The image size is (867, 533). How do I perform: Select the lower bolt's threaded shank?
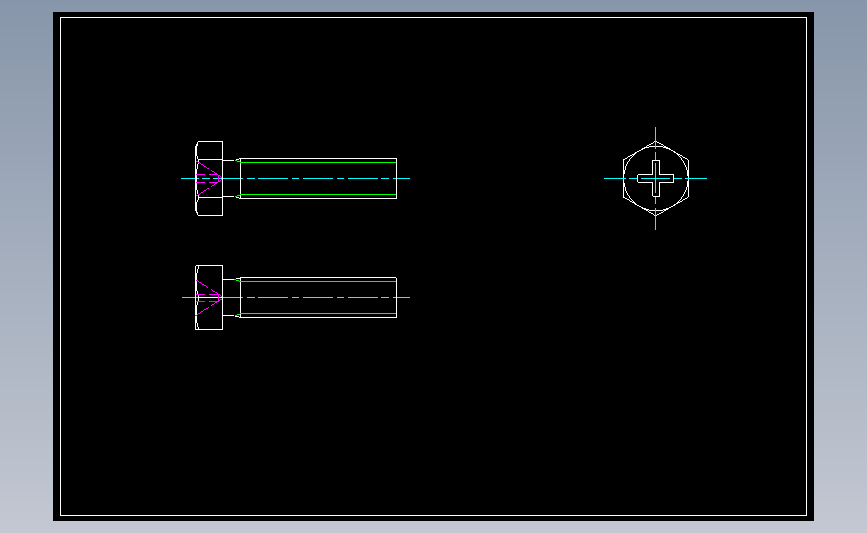pos(318,297)
